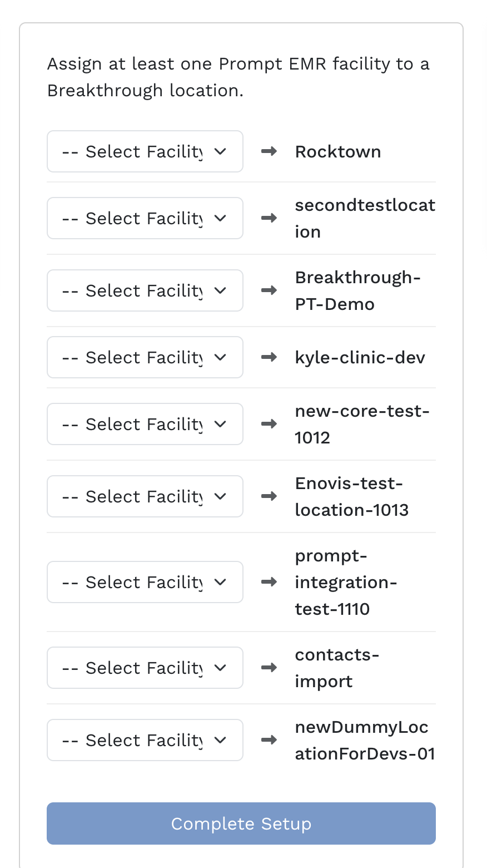Open the facility dropdown for Rocktown
This screenshot has width=487, height=868.
(x=145, y=151)
